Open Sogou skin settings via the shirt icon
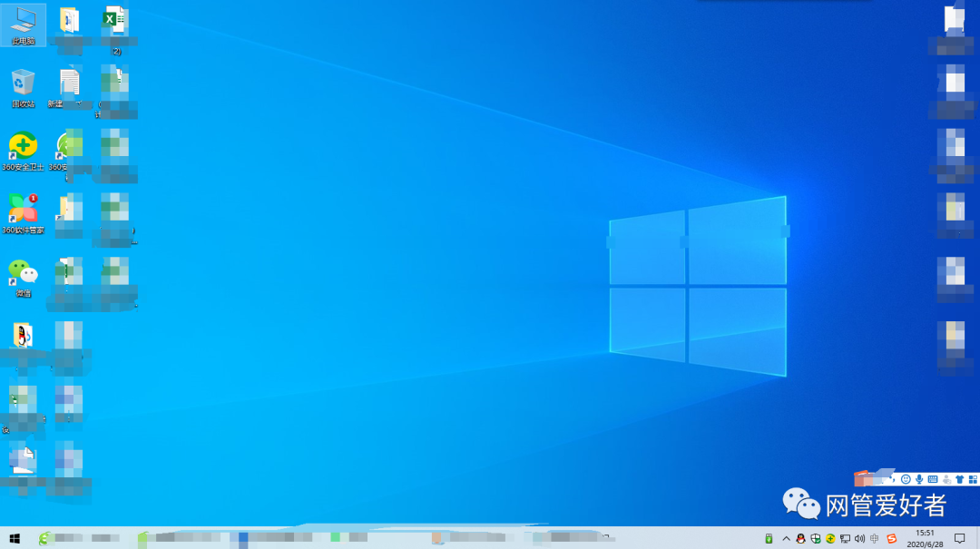This screenshot has width=980, height=549. tap(960, 479)
